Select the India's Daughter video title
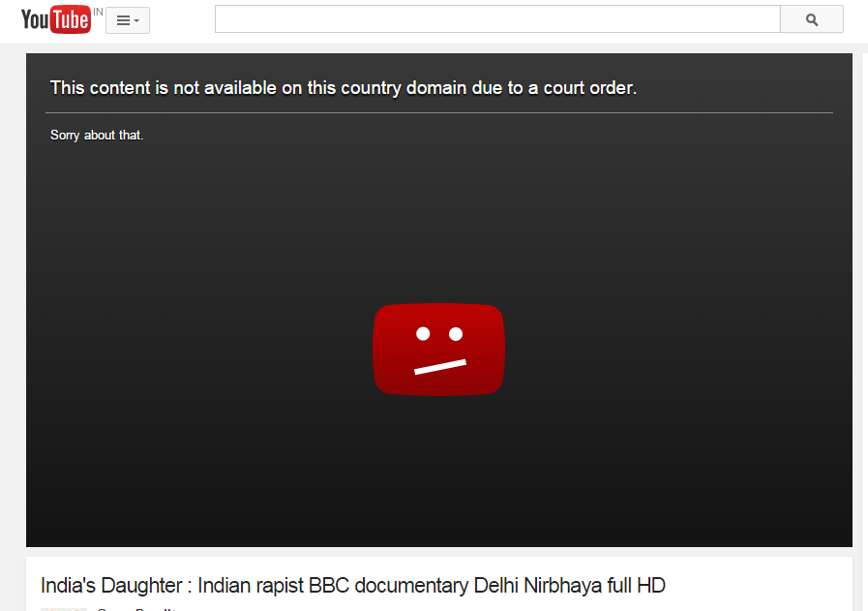868x611 pixels. [352, 586]
